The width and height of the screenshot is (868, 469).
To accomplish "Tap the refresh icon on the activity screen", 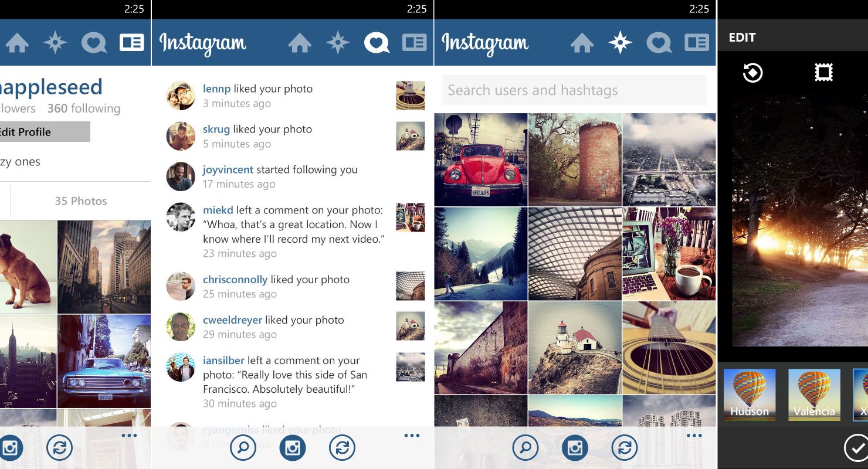I will 342,448.
